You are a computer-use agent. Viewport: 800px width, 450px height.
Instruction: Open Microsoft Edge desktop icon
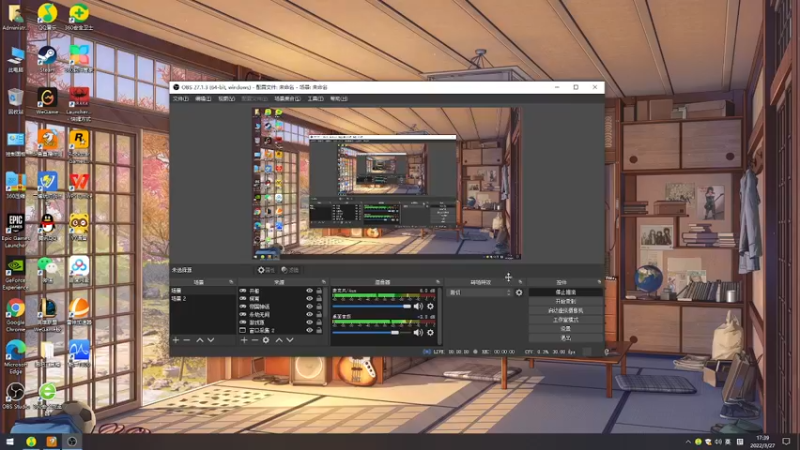(x=15, y=357)
